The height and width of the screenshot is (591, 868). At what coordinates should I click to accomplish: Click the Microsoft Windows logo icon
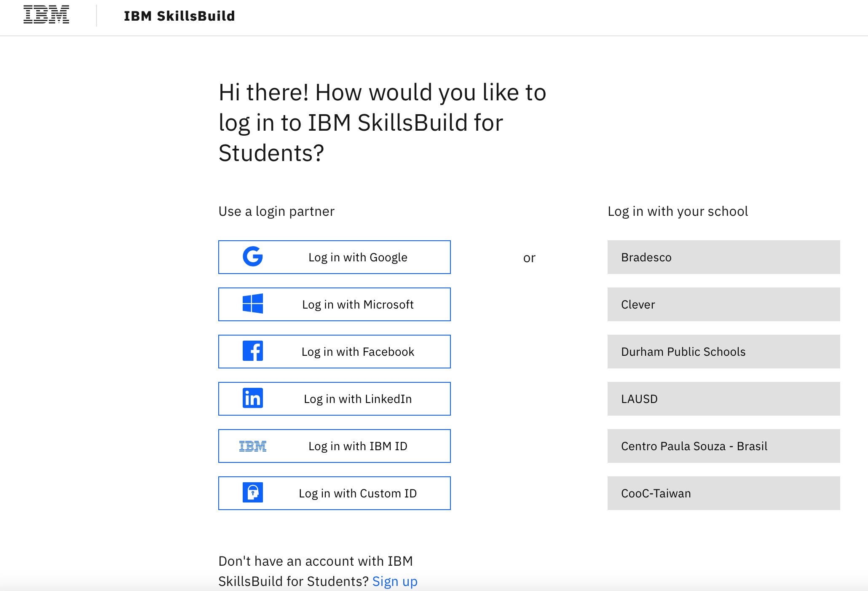coord(253,304)
